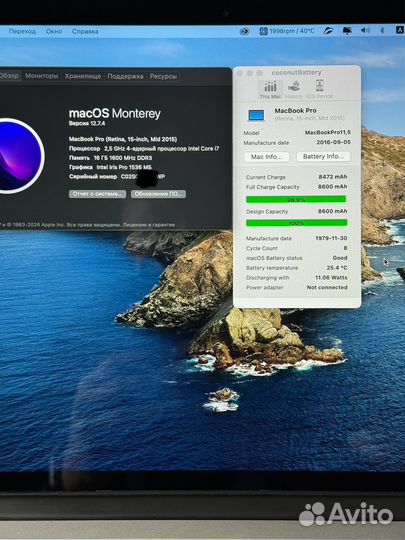Switch to the Обзор tab
The height and width of the screenshot is (540, 405).
tap(9, 76)
